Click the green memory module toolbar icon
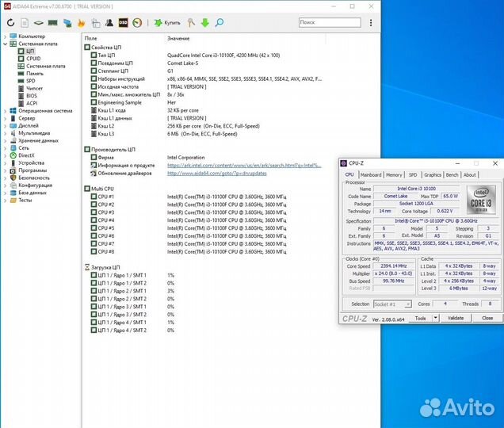The height and width of the screenshot is (428, 504). point(53,23)
